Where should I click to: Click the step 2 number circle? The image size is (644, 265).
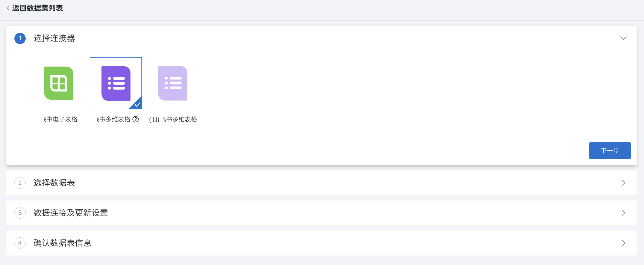20,183
